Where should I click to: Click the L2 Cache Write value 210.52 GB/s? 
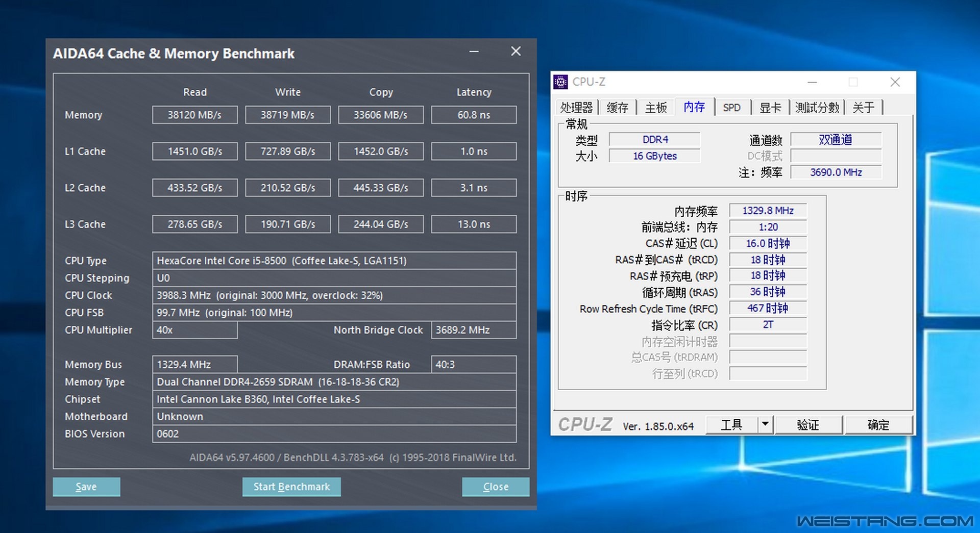(288, 188)
